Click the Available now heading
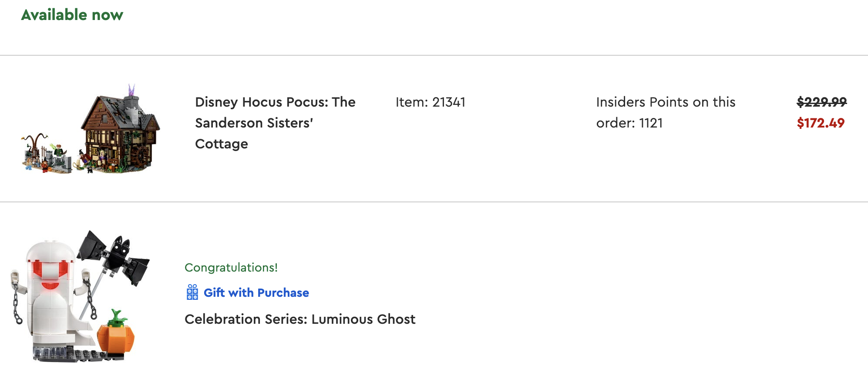Viewport: 868px width, 376px height. pos(72,15)
